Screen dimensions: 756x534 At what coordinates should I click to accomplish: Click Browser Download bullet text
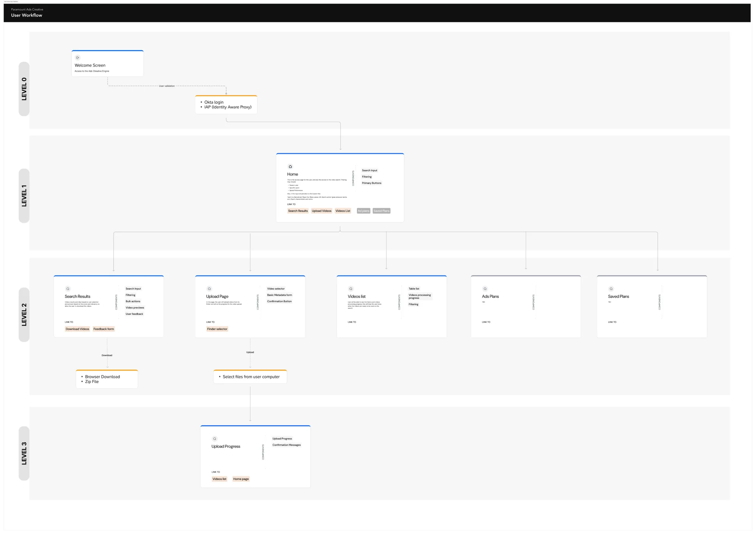(102, 377)
